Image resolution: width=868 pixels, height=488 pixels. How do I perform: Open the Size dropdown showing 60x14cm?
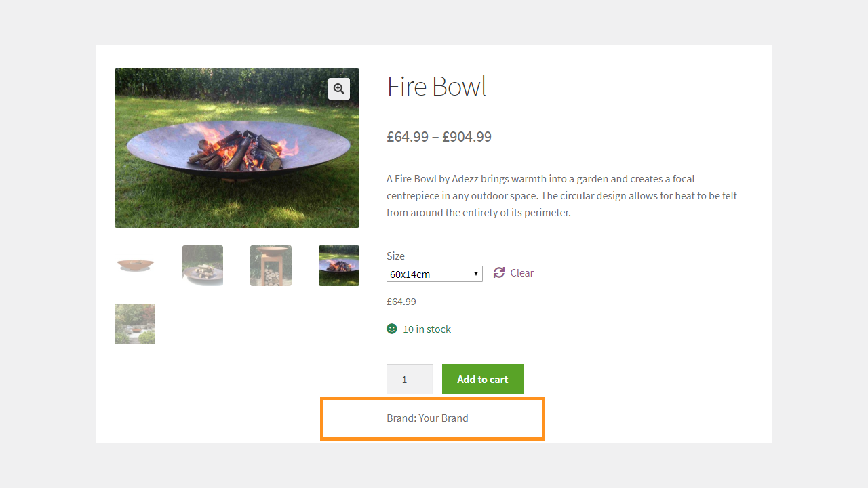tap(435, 274)
